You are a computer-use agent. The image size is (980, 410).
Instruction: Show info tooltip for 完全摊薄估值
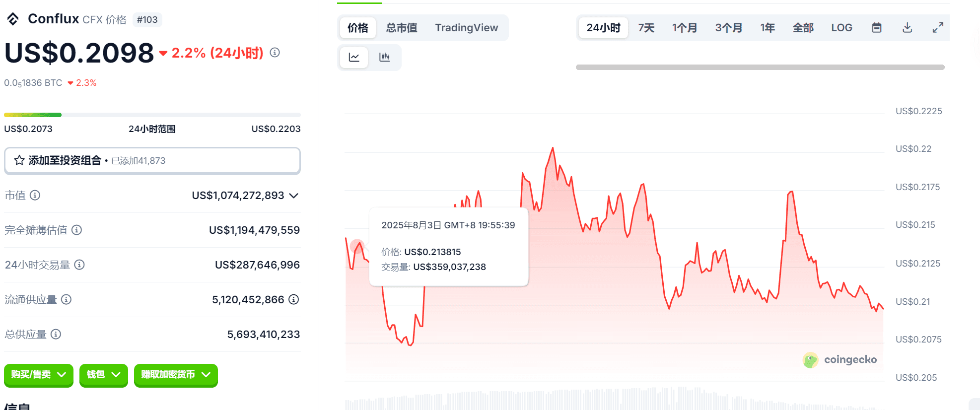[76, 230]
